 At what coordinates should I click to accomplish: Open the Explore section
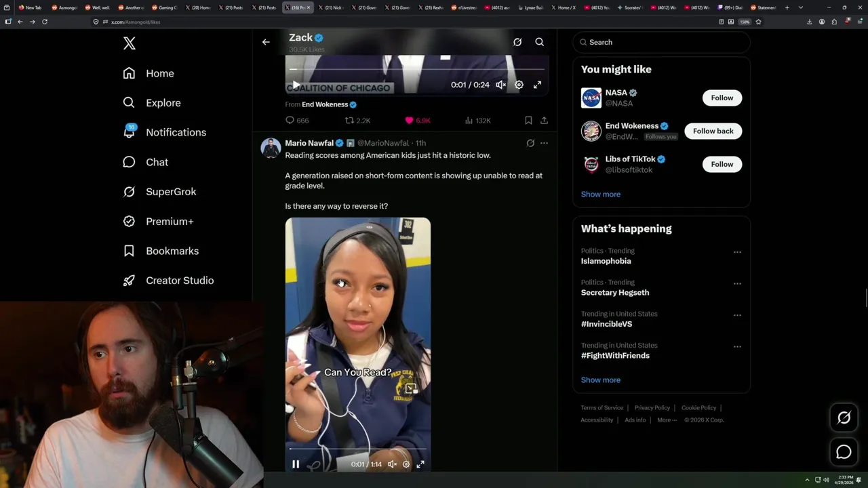(152, 103)
